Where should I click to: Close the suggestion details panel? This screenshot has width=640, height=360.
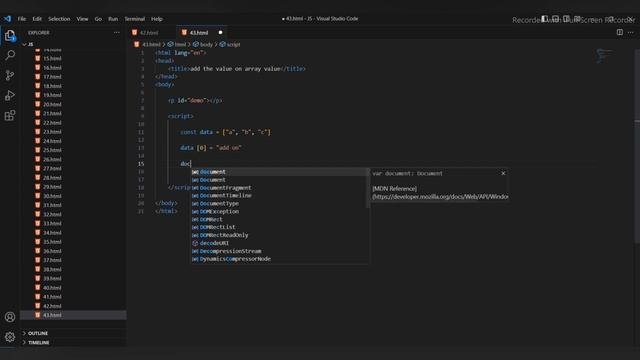pyautogui.click(x=503, y=173)
